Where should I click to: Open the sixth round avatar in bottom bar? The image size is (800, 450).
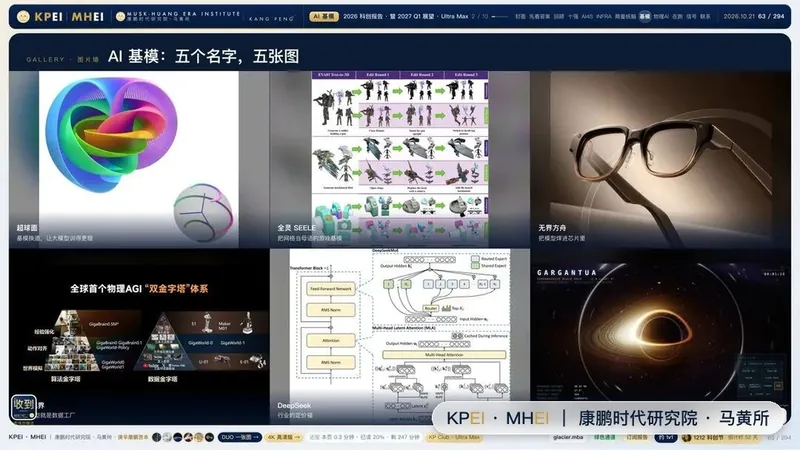click(209, 437)
